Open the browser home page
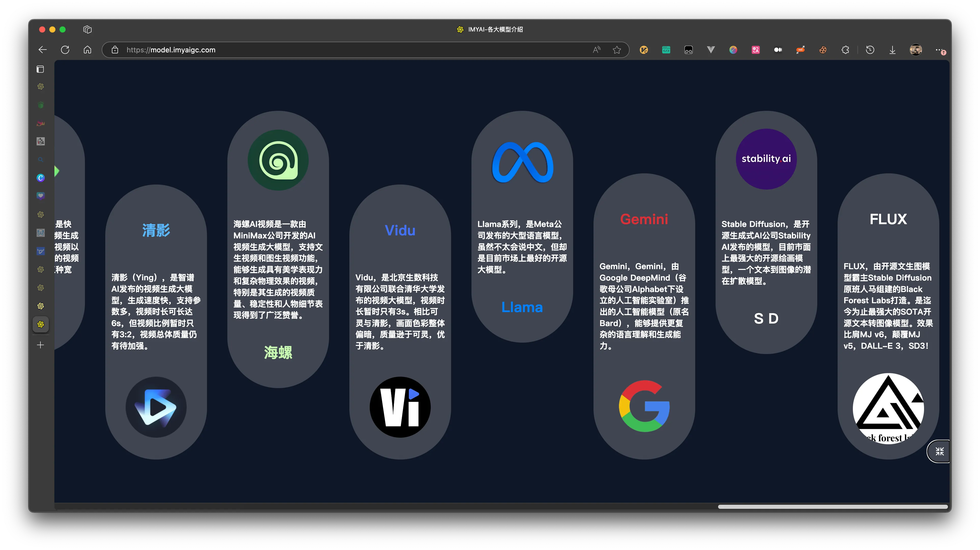The width and height of the screenshot is (980, 550). tap(87, 50)
